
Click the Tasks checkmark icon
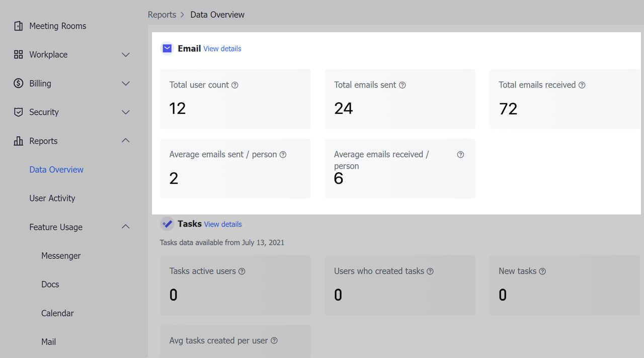point(167,224)
